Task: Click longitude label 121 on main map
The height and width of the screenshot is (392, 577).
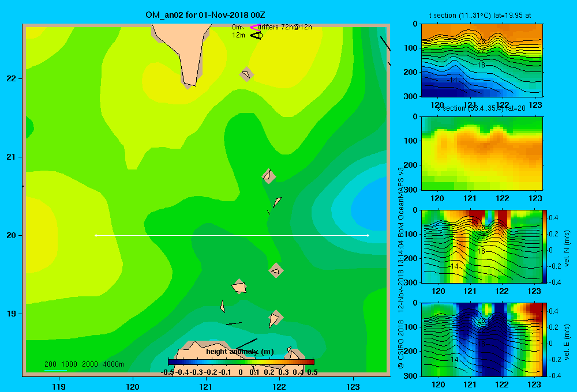Action: point(206,386)
